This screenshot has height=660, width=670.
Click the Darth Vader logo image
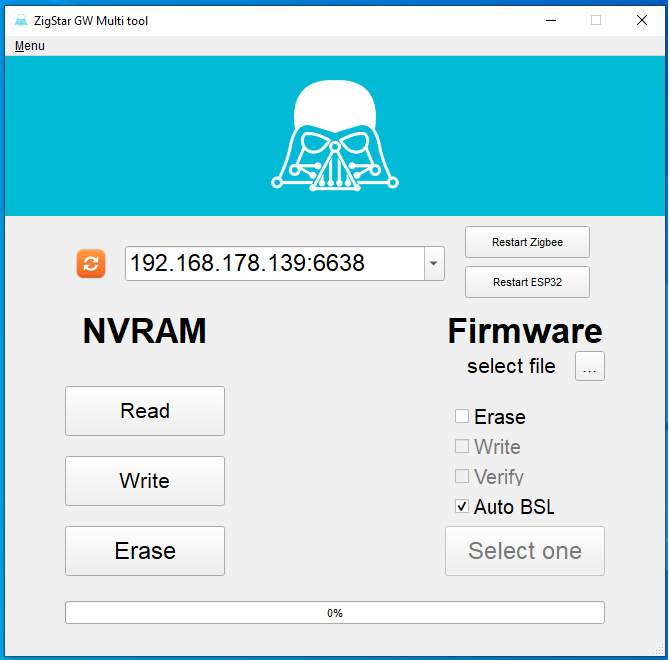(x=335, y=135)
